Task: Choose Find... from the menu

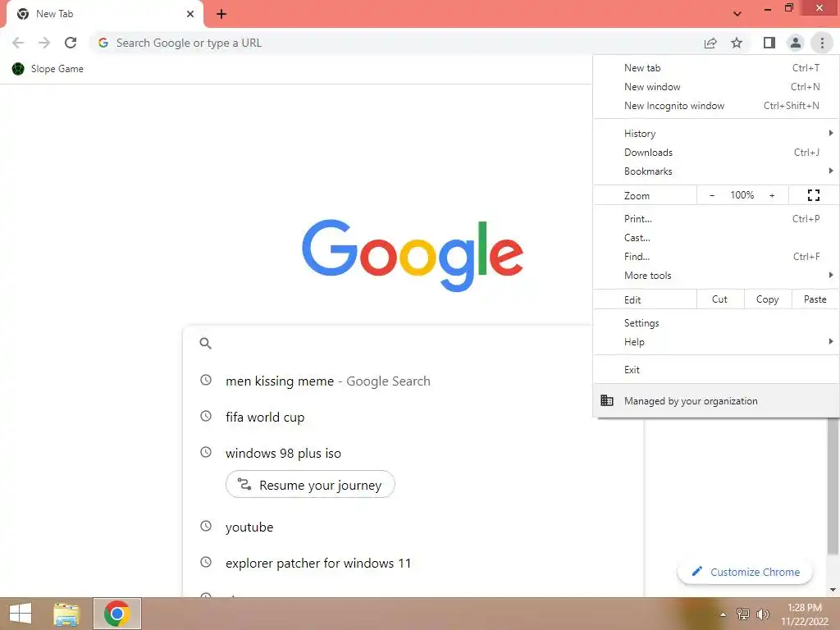Action: [x=715, y=256]
